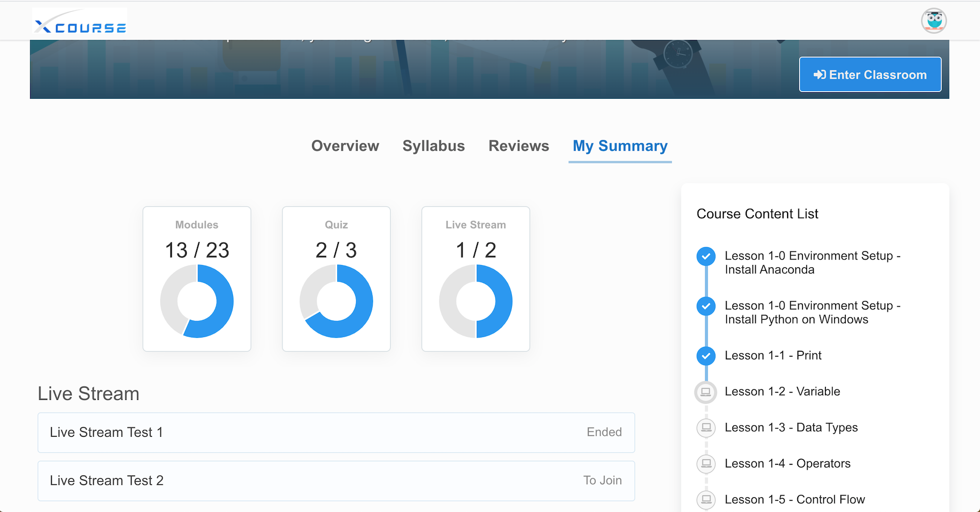
Task: Open Lesson 1-0 Install Python on Windows
Action: tap(813, 312)
